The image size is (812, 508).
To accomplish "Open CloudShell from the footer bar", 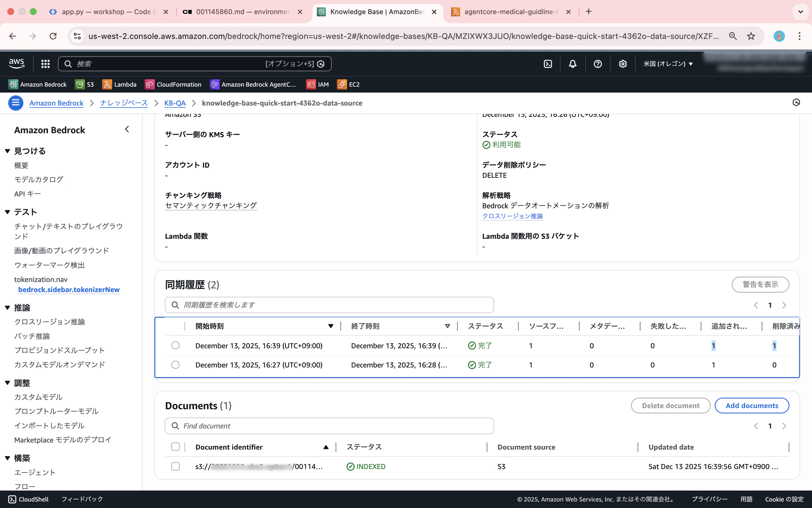I will (x=28, y=499).
